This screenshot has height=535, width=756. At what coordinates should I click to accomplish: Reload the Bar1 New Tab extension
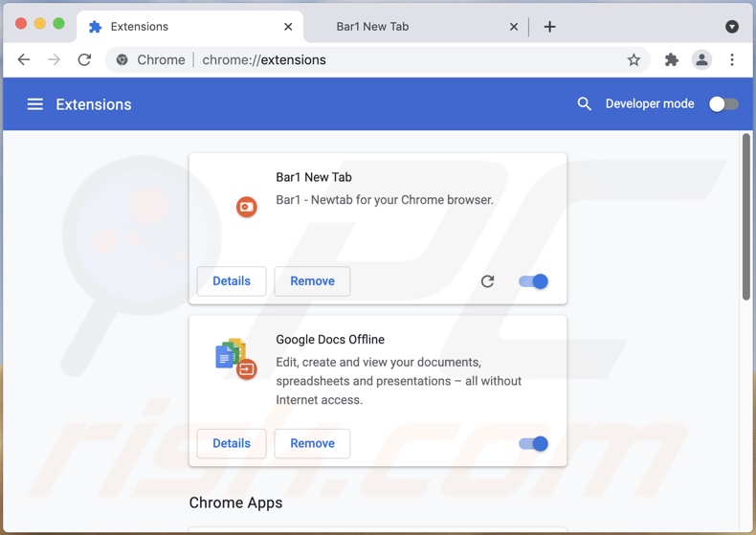coord(487,281)
